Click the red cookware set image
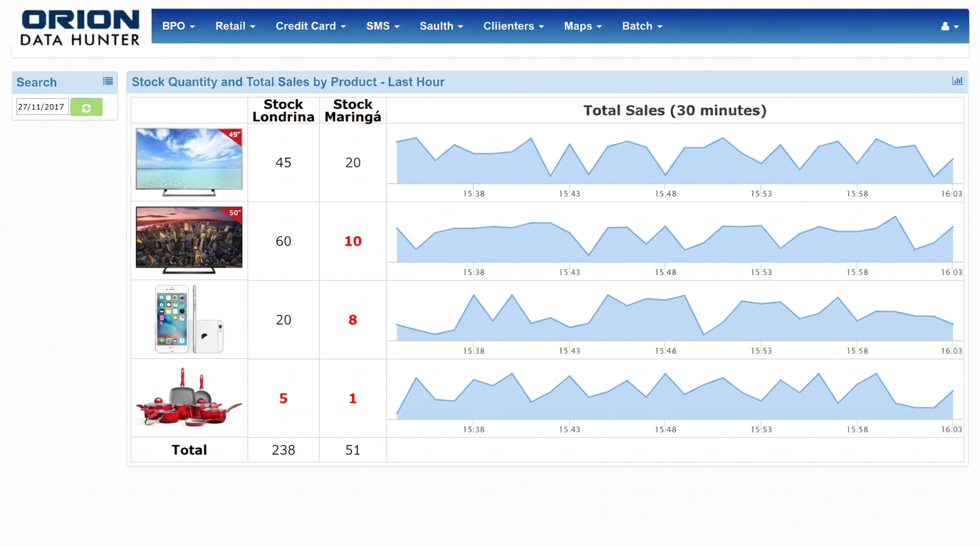The width and height of the screenshot is (980, 547). pos(189,397)
